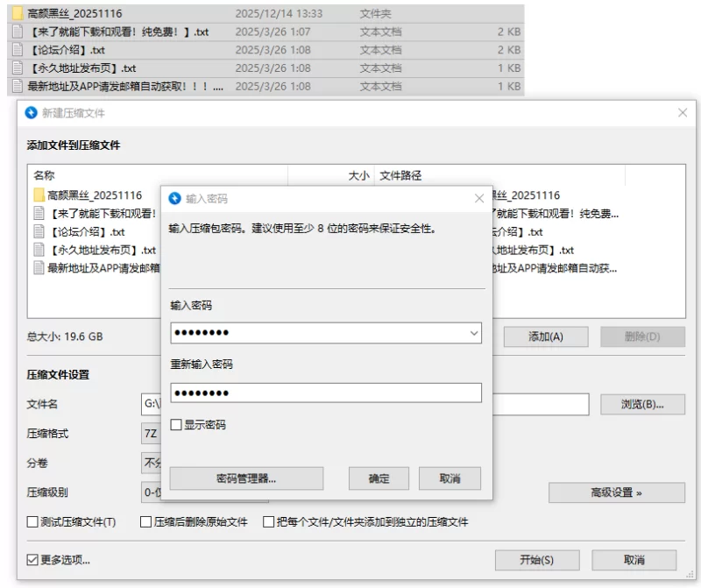701x588 pixels.
Task: Expand the 输入密码 field dropdown arrow
Action: (x=474, y=333)
